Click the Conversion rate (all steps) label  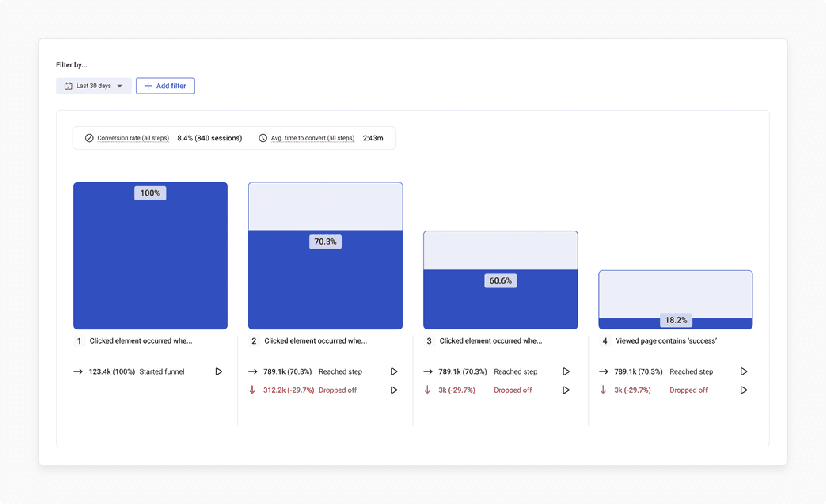pyautogui.click(x=133, y=138)
